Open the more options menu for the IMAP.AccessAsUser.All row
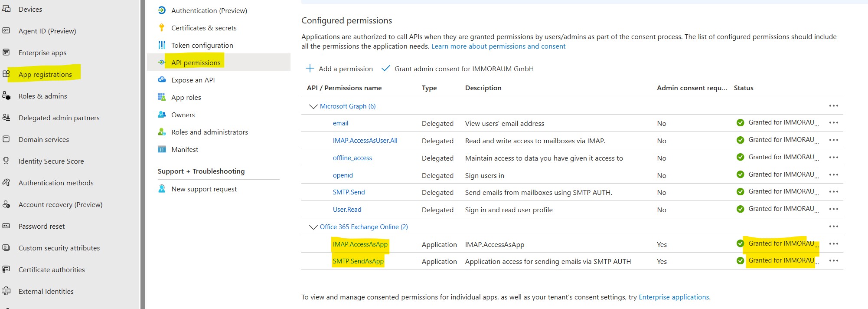Image resolution: width=868 pixels, height=309 pixels. [x=833, y=140]
